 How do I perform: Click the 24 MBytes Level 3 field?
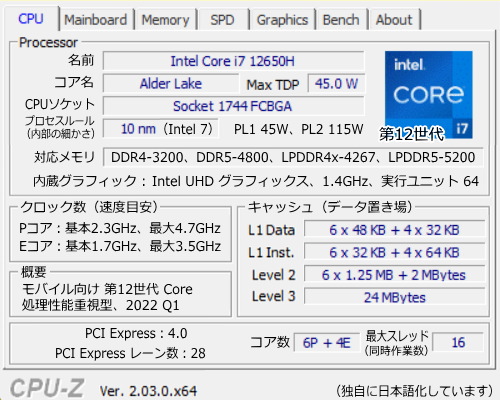tap(394, 297)
